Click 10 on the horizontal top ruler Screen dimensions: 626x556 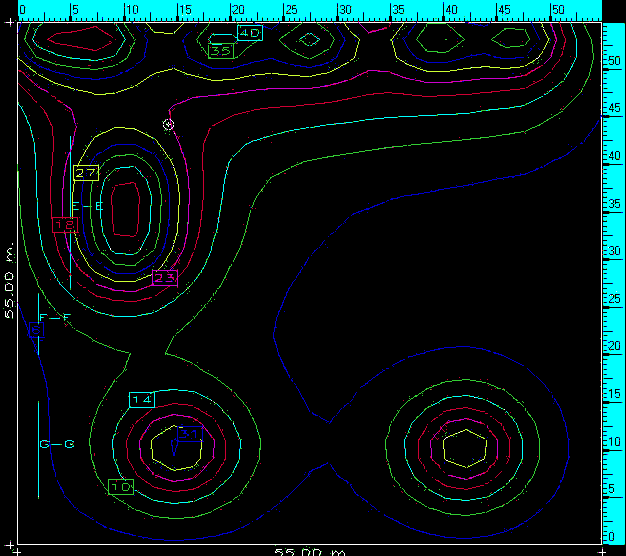132,10
